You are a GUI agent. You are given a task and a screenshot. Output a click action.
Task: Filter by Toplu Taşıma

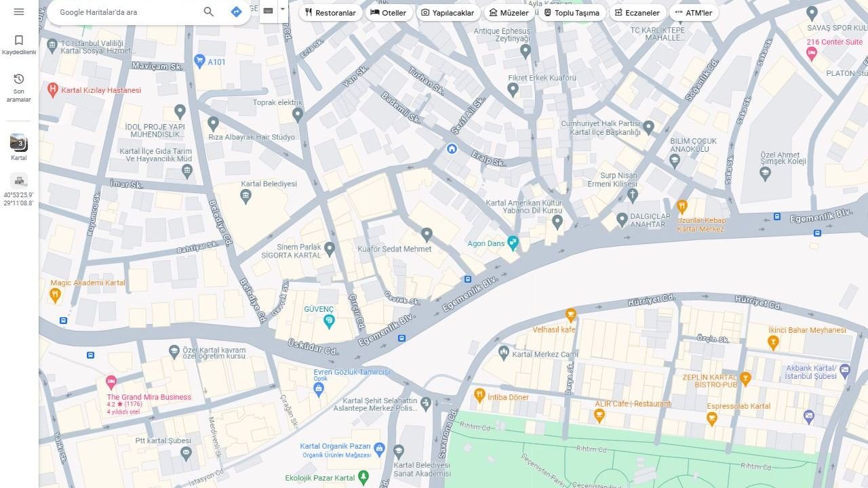[572, 12]
